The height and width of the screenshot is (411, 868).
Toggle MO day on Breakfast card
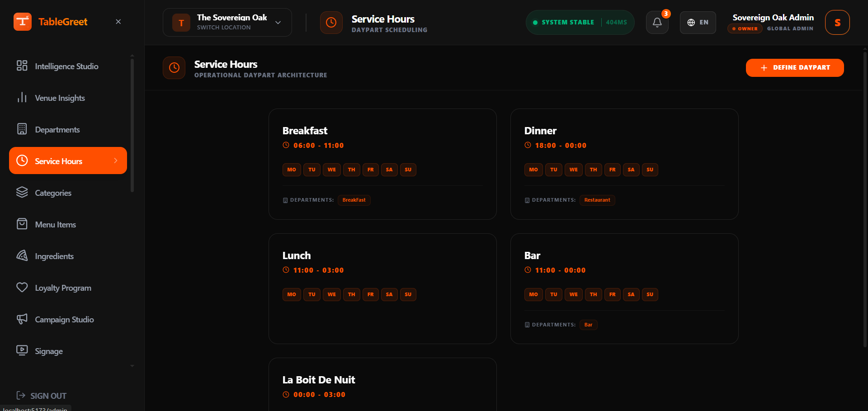292,170
